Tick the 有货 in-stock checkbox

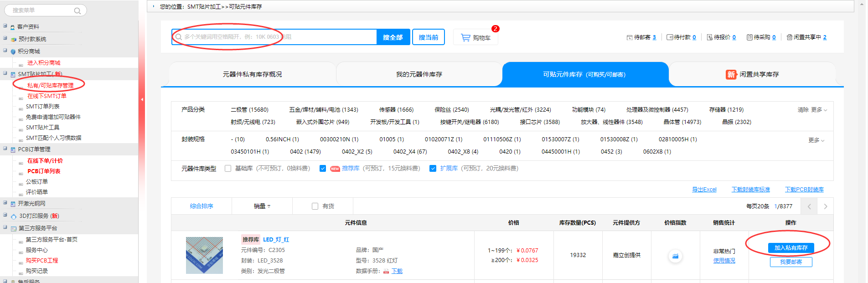pos(315,206)
